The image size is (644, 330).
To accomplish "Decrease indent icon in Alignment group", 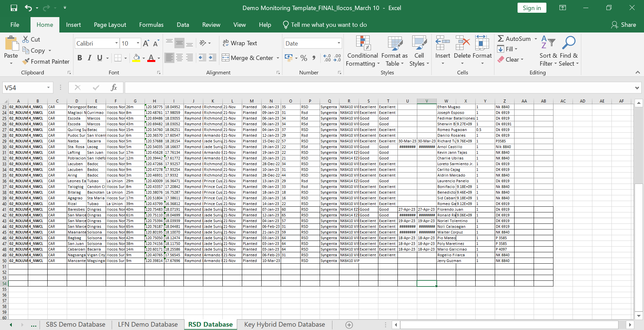I will 203,58.
